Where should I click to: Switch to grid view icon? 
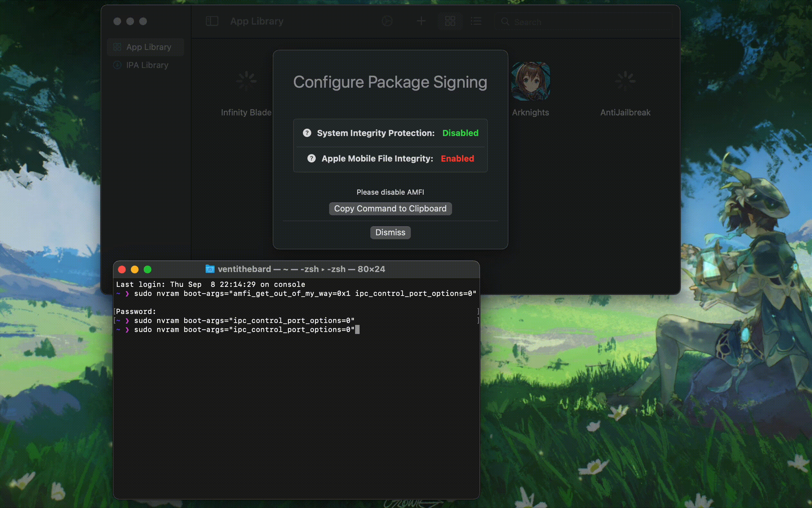click(450, 21)
